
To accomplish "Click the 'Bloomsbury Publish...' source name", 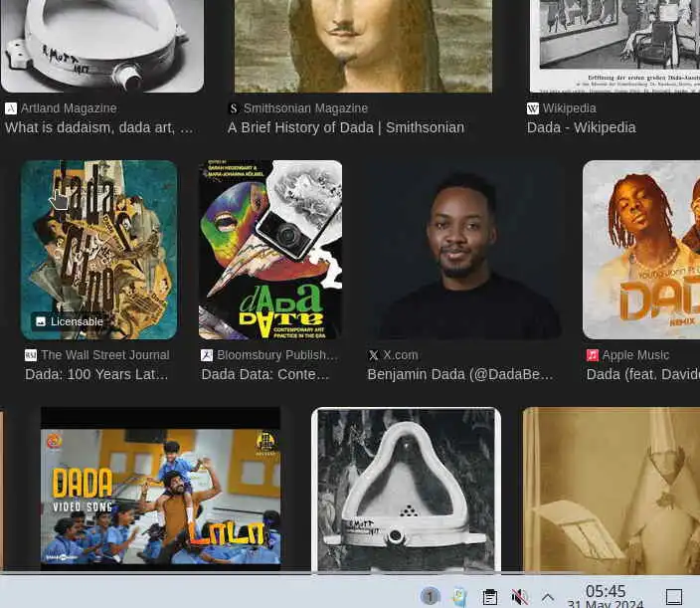I will click(x=277, y=355).
